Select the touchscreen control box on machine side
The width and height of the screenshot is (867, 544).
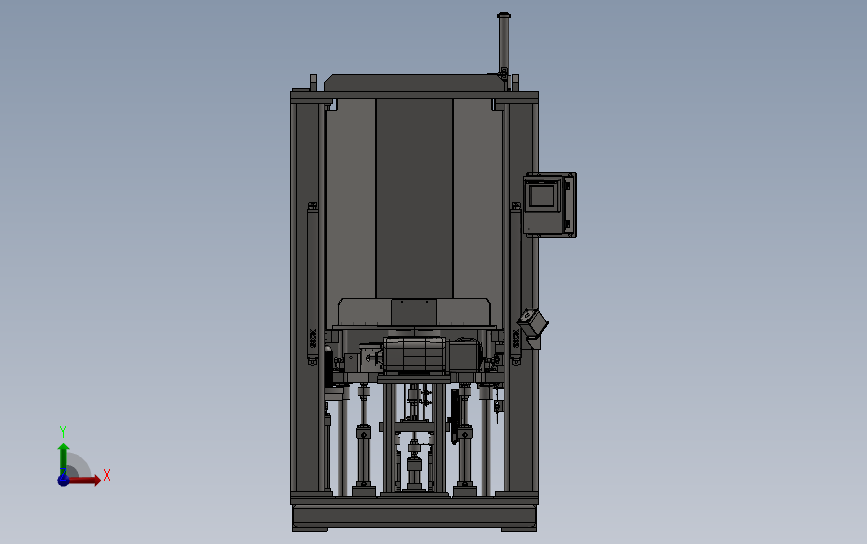click(550, 205)
